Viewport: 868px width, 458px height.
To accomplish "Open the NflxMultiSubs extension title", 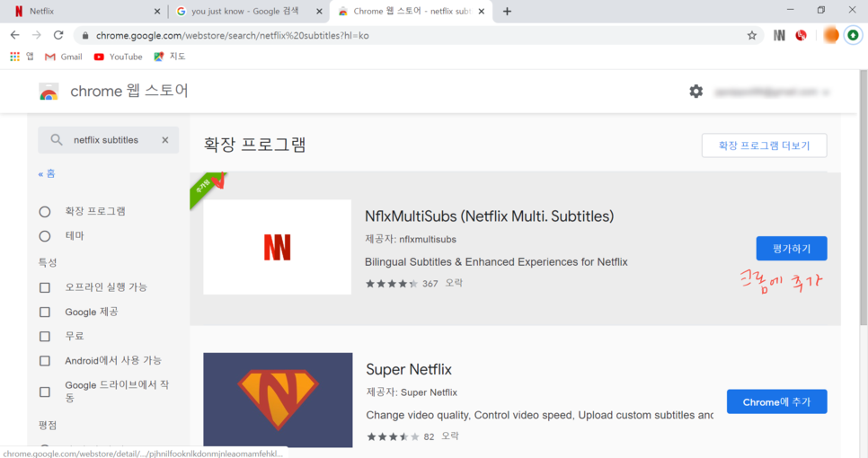I will click(489, 216).
